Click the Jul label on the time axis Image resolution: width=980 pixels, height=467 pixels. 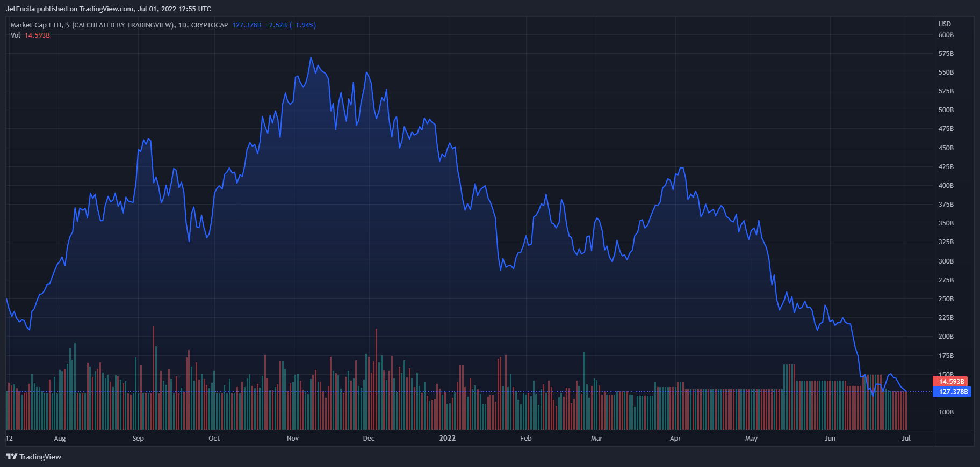coord(905,439)
